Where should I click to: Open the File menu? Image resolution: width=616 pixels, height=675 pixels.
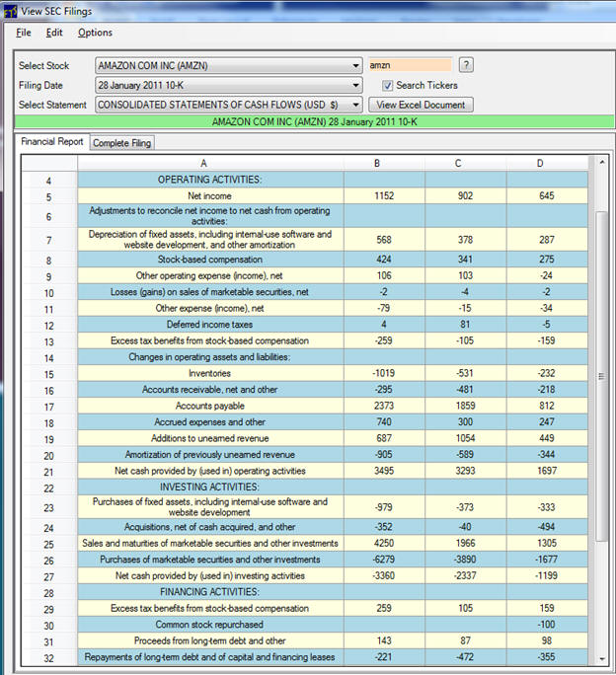(x=24, y=33)
